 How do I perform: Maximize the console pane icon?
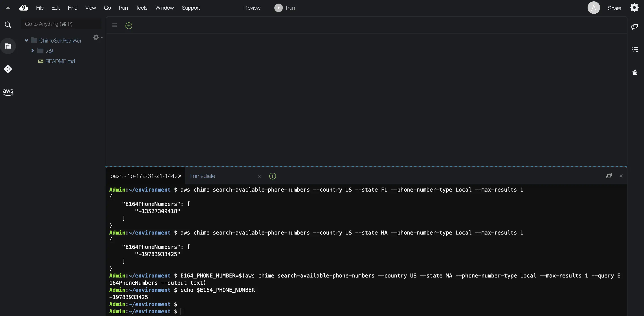point(609,176)
